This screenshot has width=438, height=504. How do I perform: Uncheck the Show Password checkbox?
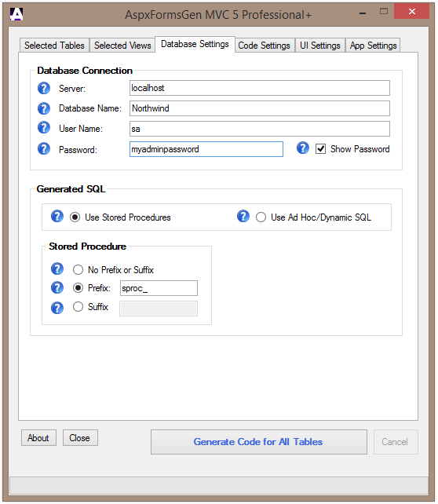[x=320, y=149]
